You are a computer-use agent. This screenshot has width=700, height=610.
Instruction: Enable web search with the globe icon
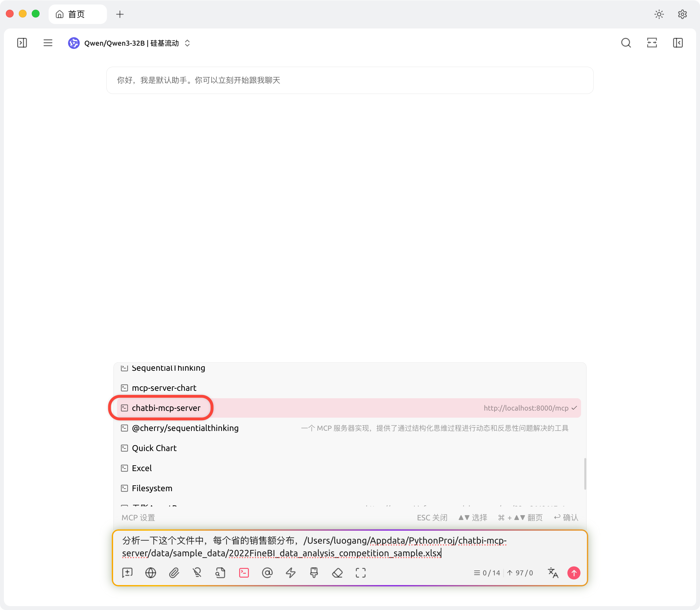pyautogui.click(x=151, y=573)
